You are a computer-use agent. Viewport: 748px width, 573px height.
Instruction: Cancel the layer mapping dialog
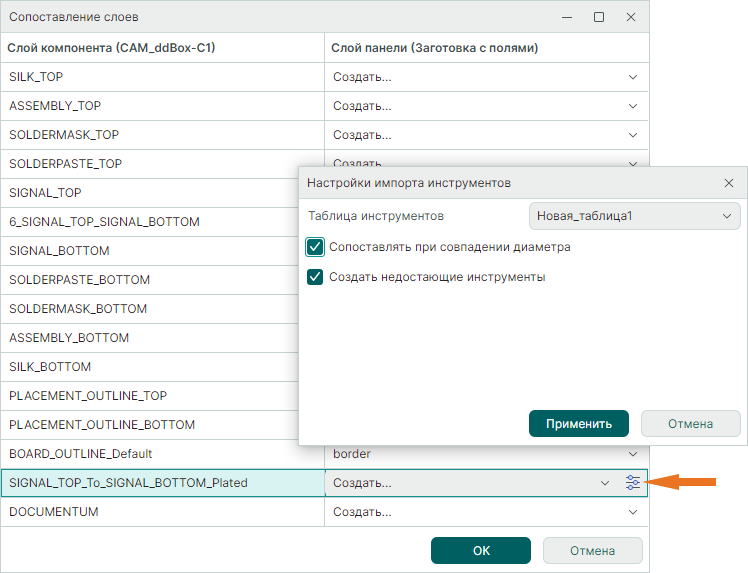(x=592, y=551)
